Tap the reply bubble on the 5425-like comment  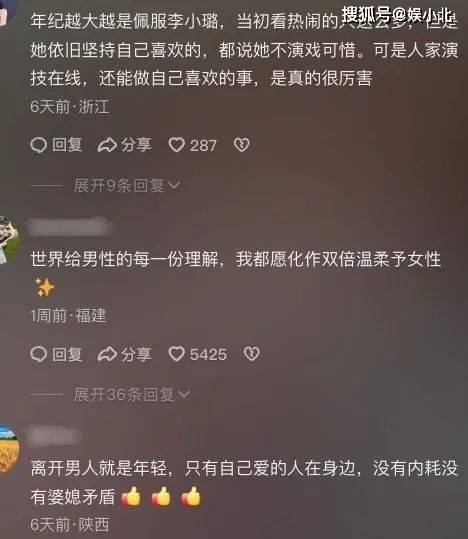(39, 354)
